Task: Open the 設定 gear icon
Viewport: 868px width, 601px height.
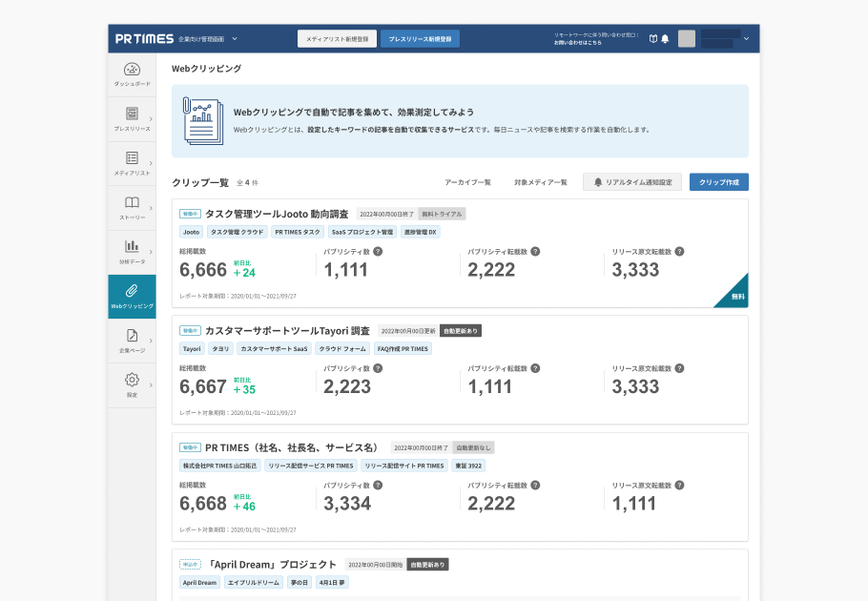Action: tap(132, 380)
